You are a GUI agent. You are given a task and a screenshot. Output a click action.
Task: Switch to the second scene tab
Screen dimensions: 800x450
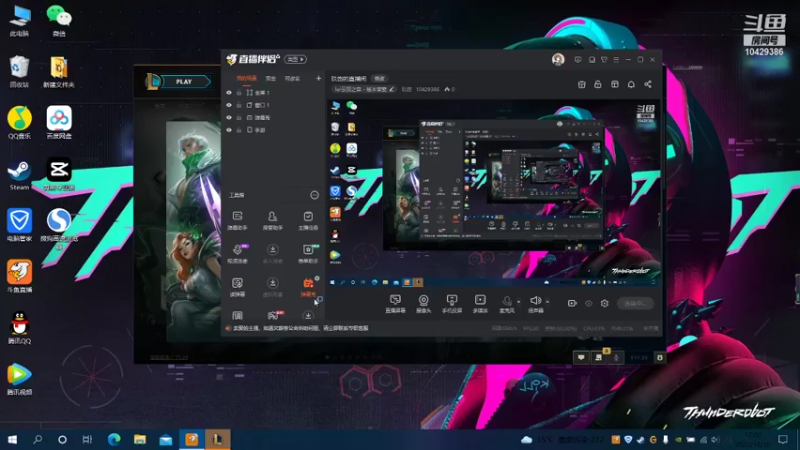coord(270,79)
